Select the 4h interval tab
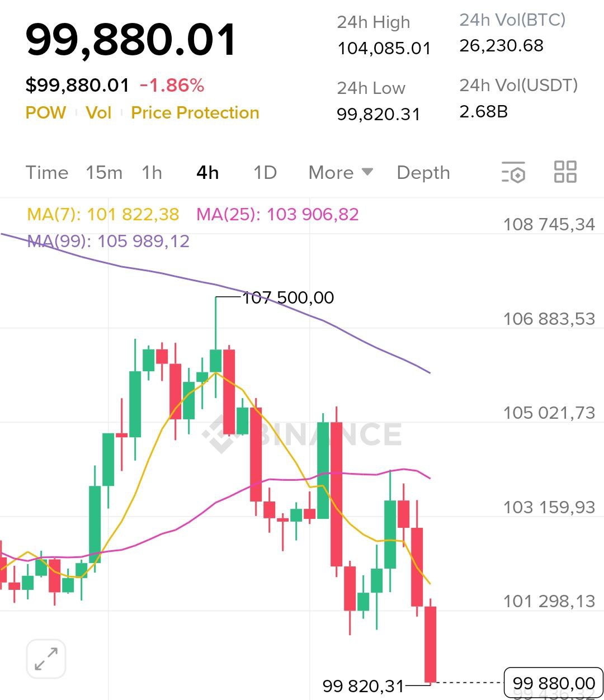This screenshot has width=604, height=700. 207,173
